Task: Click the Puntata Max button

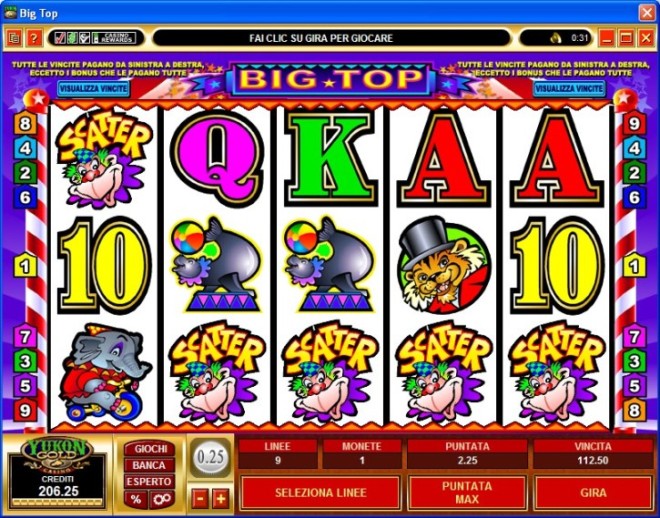Action: tap(467, 493)
